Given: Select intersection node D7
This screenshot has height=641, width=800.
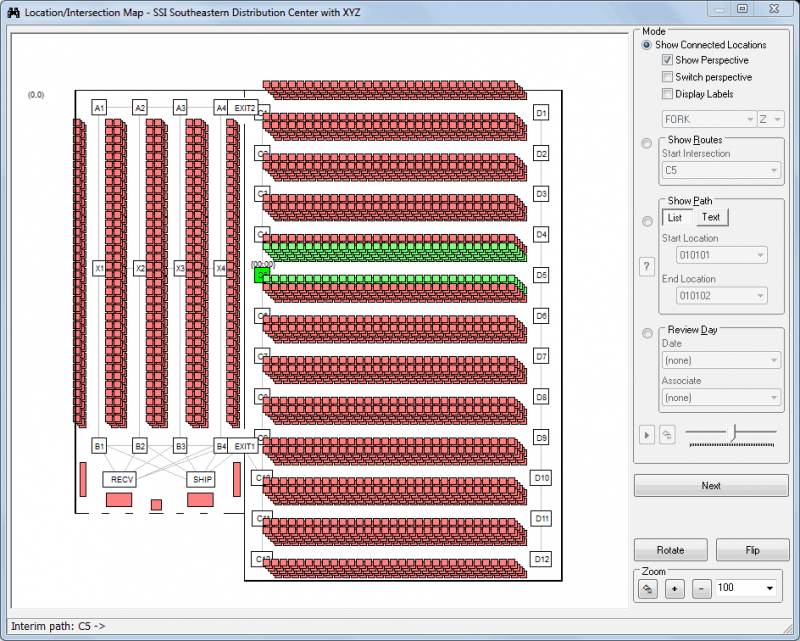Looking at the screenshot, I should (541, 356).
